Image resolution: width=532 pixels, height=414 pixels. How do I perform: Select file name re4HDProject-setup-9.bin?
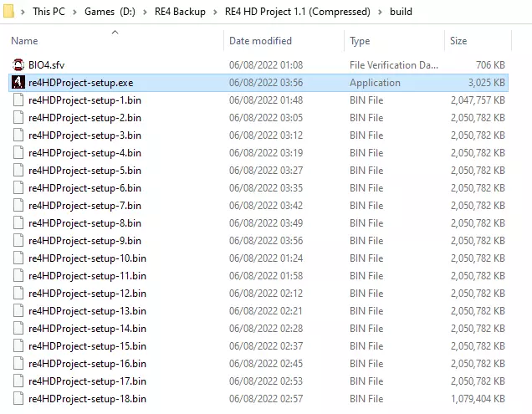tap(84, 241)
